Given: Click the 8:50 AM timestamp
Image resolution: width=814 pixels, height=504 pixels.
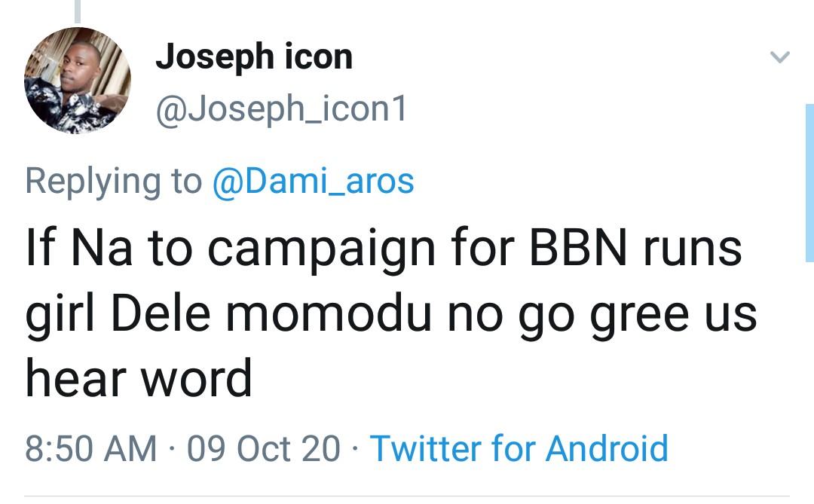Looking at the screenshot, I should coord(91,448).
